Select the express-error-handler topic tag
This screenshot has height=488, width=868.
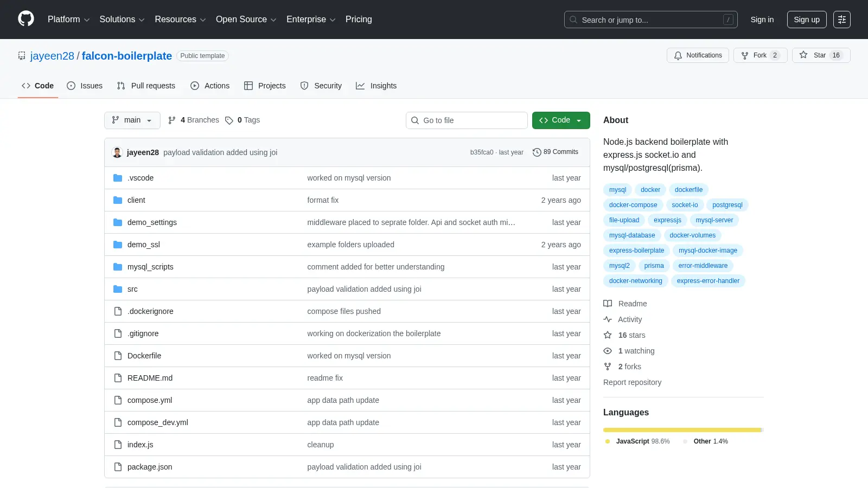click(708, 281)
